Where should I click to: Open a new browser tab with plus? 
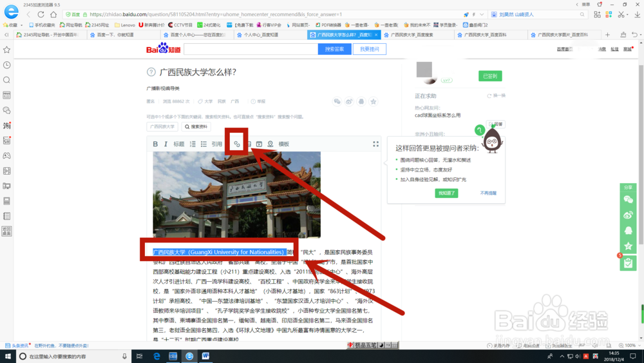pyautogui.click(x=607, y=35)
